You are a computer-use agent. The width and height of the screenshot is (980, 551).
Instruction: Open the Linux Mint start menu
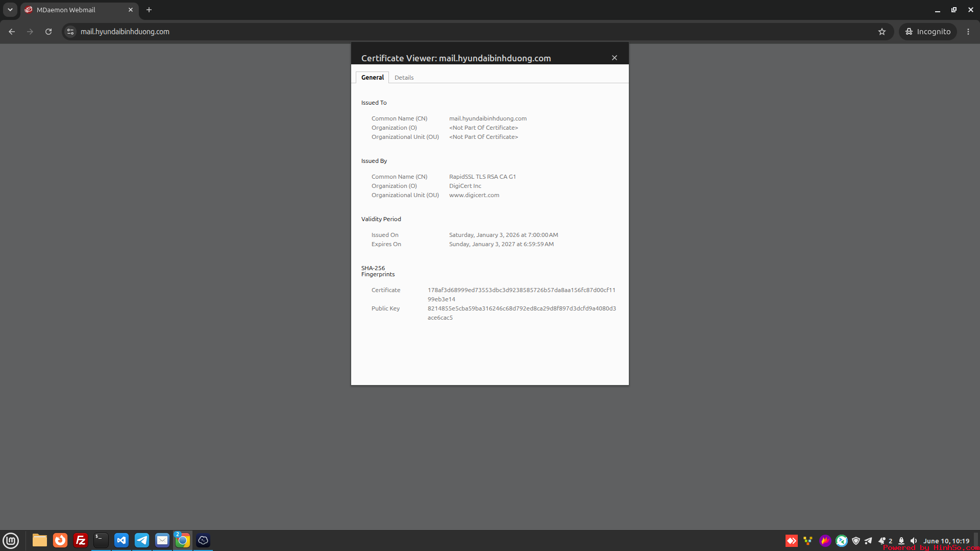tap(11, 540)
